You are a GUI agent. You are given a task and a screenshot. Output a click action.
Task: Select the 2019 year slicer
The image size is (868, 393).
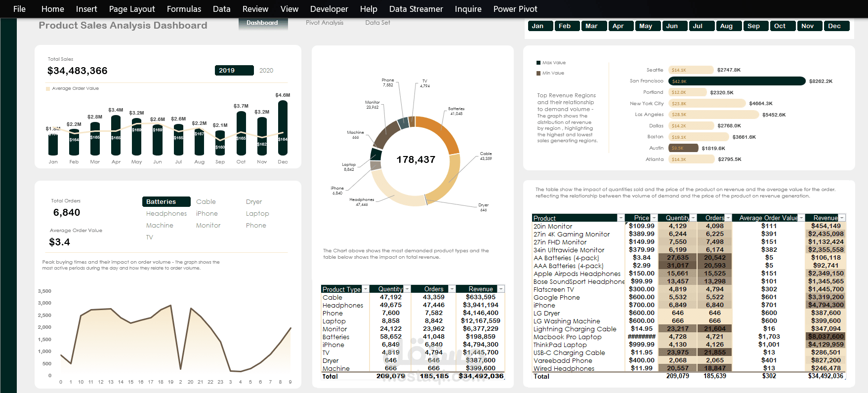(x=234, y=71)
